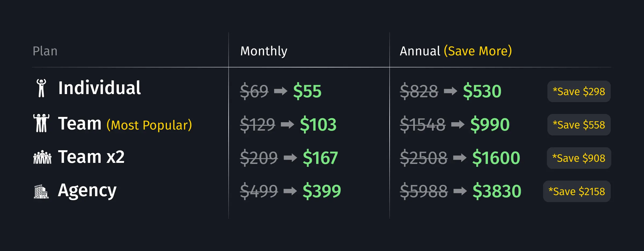Click the Most Popular label on Team

[x=149, y=125]
